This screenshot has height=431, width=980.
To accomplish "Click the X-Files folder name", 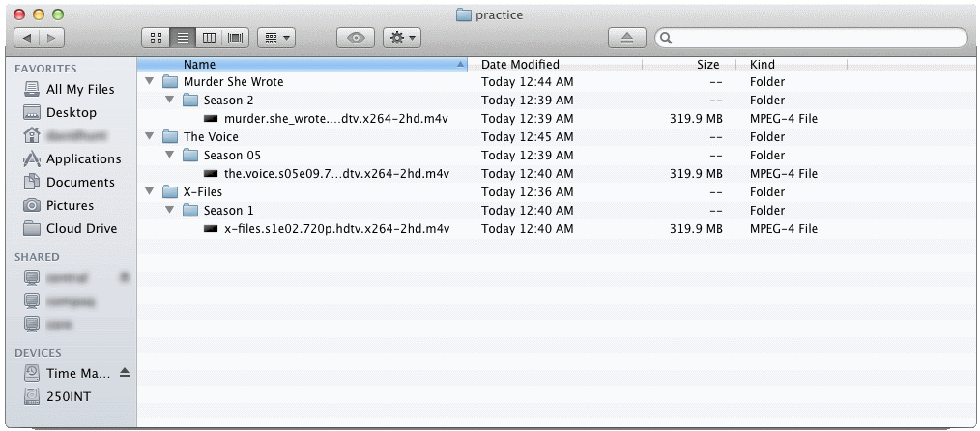I will click(x=203, y=191).
